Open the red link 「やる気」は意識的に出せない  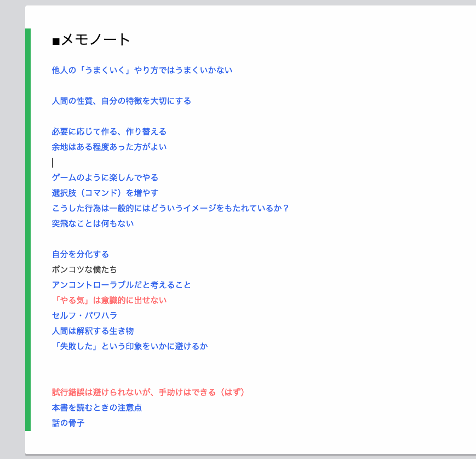[x=109, y=300]
